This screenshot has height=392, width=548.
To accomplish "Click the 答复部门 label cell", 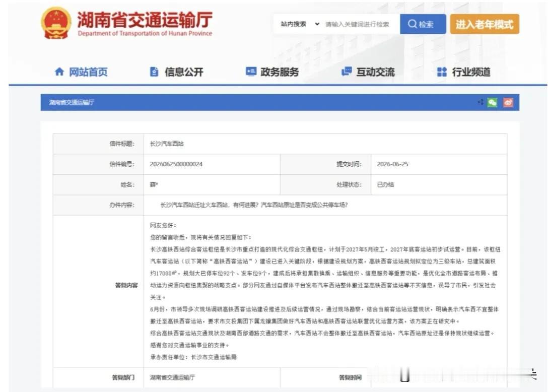I will 98,377.
